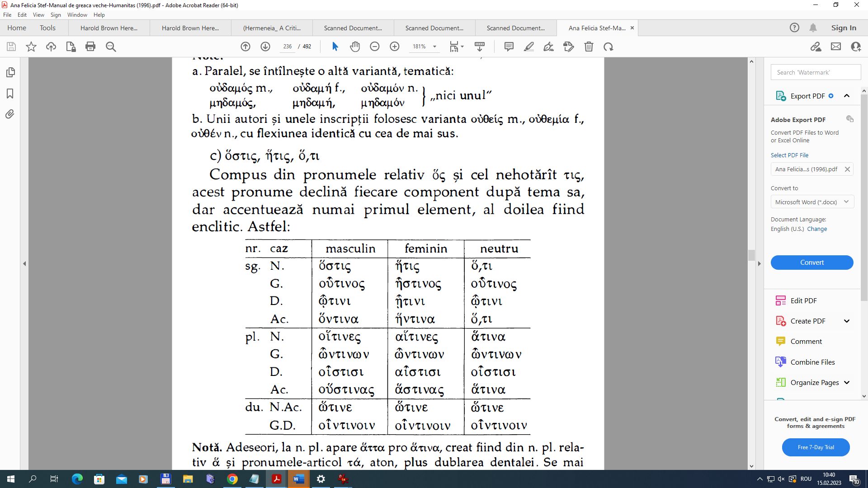Add a sticky note comment
This screenshot has height=488, width=868.
point(509,47)
